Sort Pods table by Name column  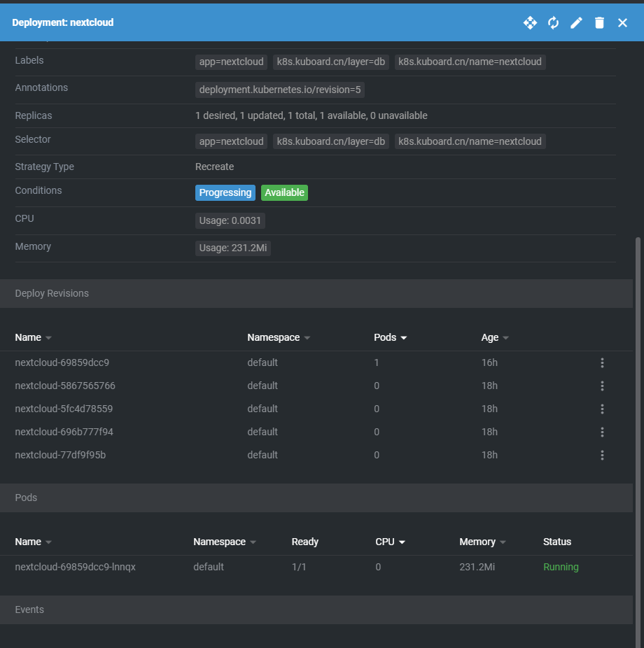click(33, 542)
